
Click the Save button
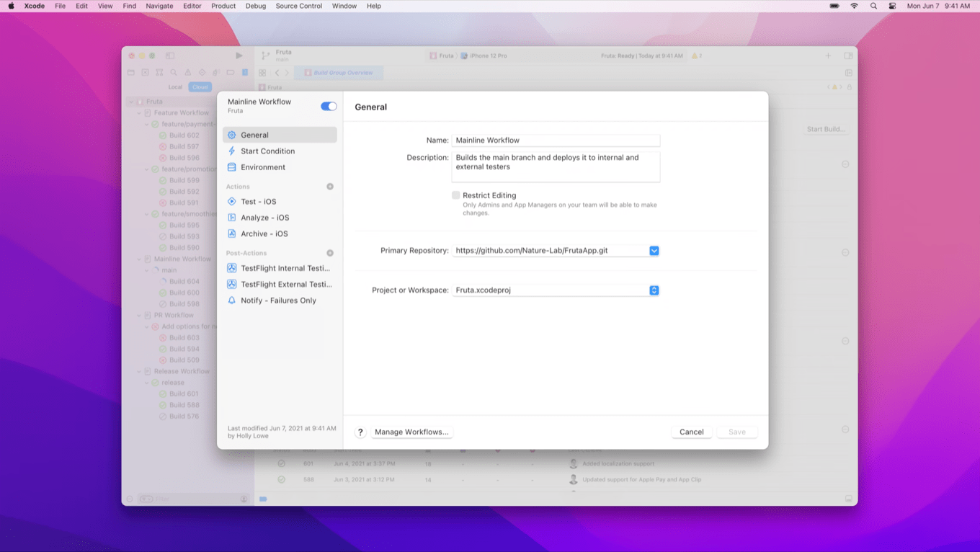pos(737,432)
